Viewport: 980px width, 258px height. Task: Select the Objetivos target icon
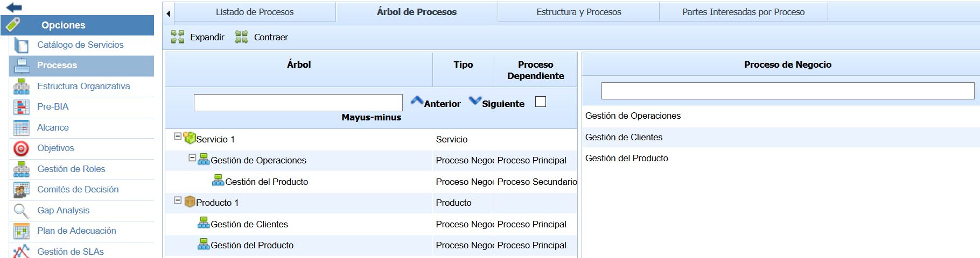(x=22, y=148)
